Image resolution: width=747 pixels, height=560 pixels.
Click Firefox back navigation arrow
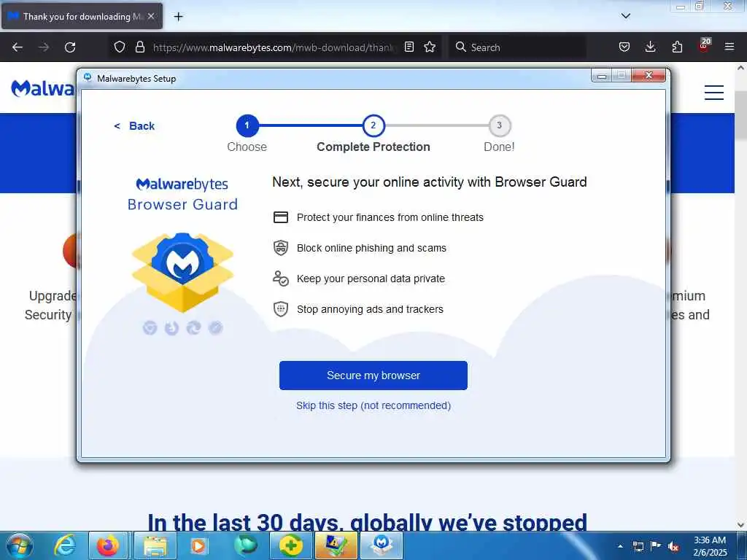[18, 47]
